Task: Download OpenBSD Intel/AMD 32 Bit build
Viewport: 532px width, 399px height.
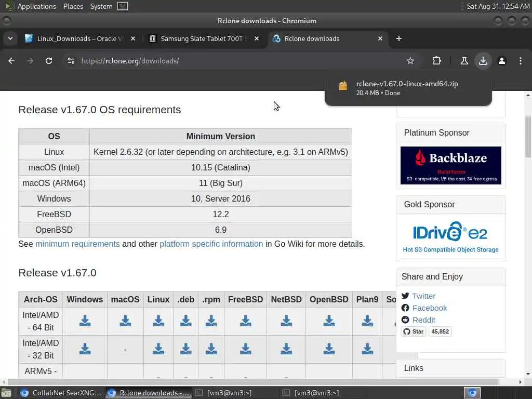Action: coord(329,349)
